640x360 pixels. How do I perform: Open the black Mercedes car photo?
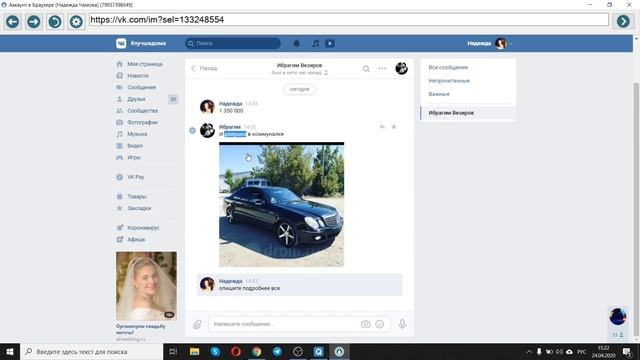coord(282,204)
